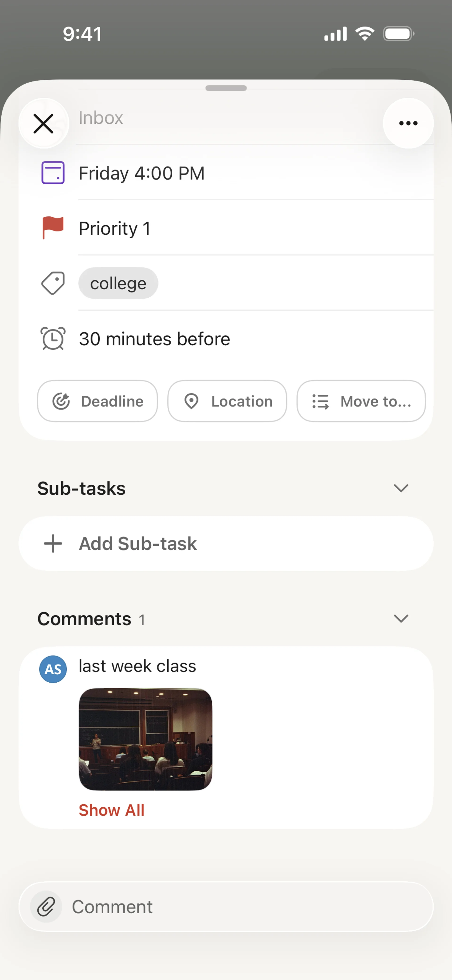The width and height of the screenshot is (452, 980).
Task: Tap the AS user avatar
Action: pyautogui.click(x=53, y=669)
